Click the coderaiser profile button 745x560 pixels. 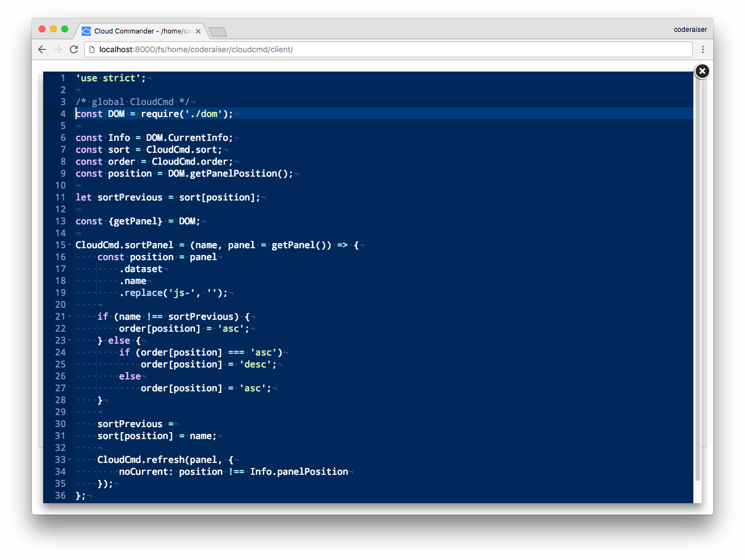click(x=690, y=30)
